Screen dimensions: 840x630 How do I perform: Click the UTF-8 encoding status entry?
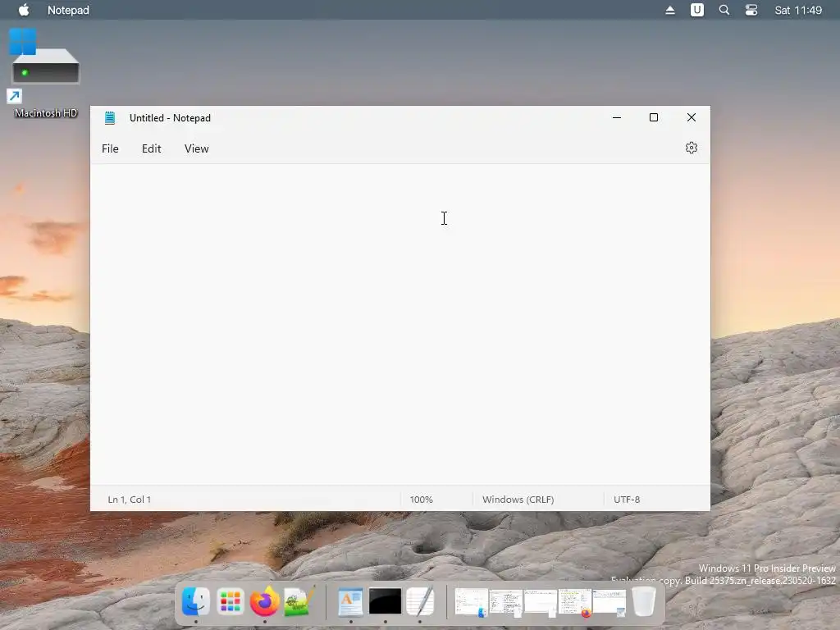click(x=626, y=500)
